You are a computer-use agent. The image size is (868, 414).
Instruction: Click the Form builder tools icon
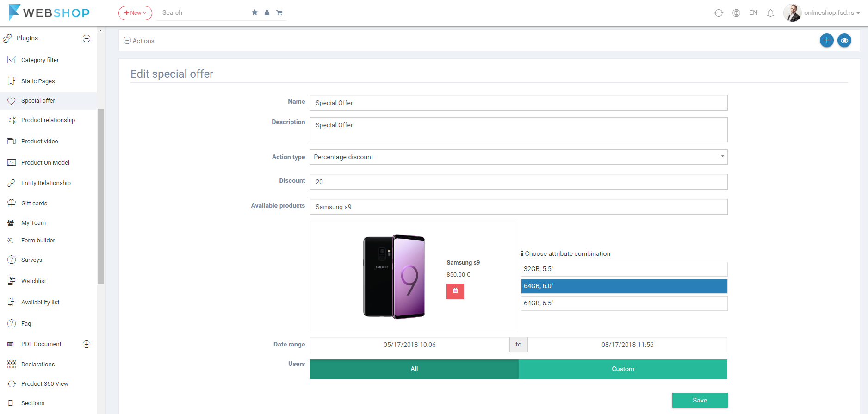click(x=10, y=241)
